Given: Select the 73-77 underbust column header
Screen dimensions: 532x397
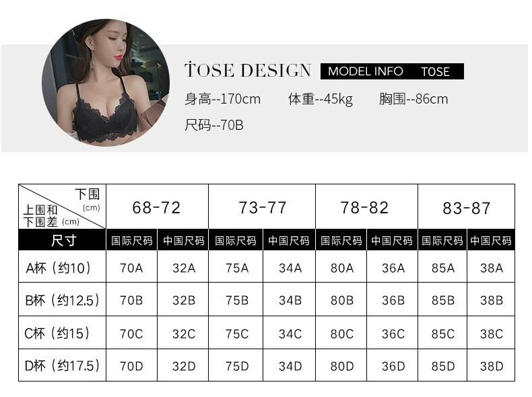Looking at the screenshot, I should click(x=262, y=208).
